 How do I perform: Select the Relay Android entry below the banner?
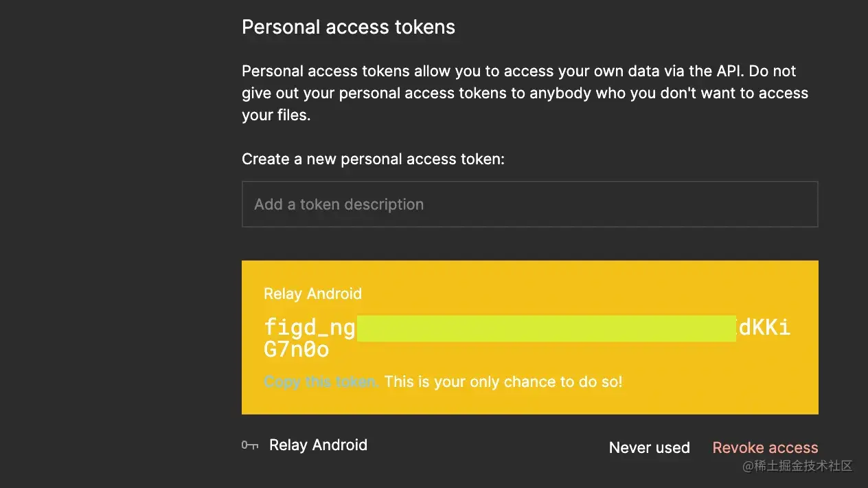point(318,445)
